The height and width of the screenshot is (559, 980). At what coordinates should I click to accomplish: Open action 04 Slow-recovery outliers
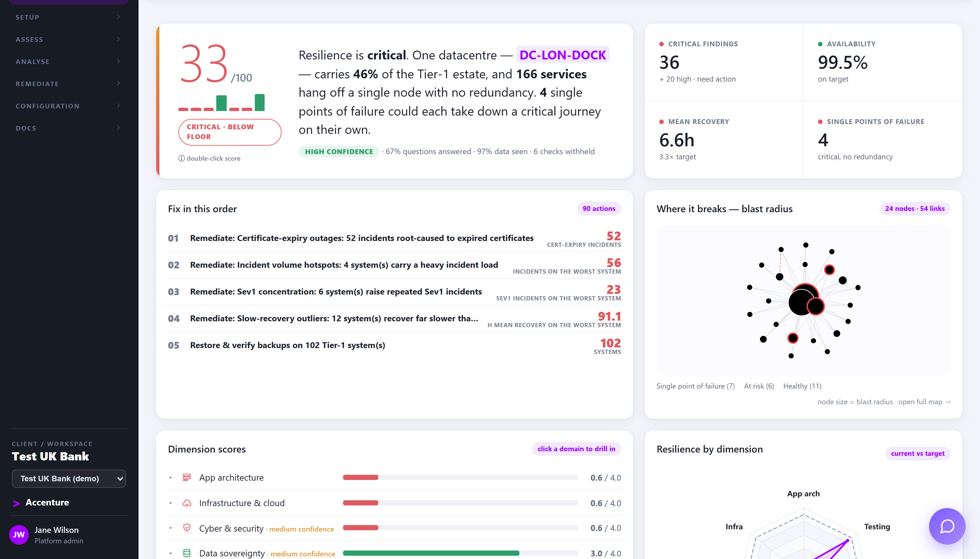pos(394,318)
